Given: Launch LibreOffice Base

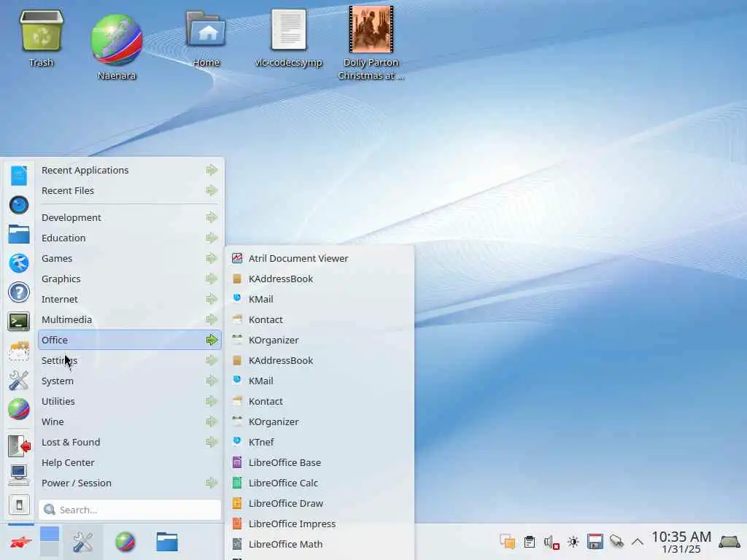Looking at the screenshot, I should (x=320, y=463).
